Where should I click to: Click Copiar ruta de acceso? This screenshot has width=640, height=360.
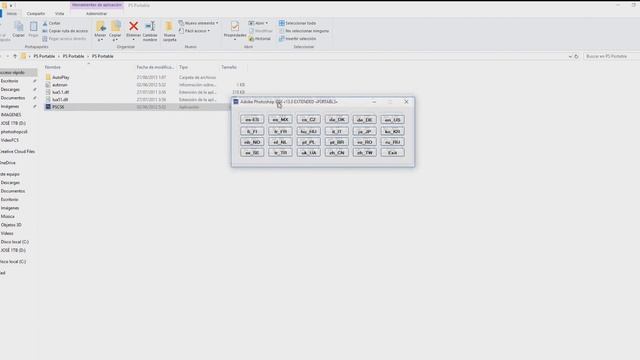coord(65,31)
